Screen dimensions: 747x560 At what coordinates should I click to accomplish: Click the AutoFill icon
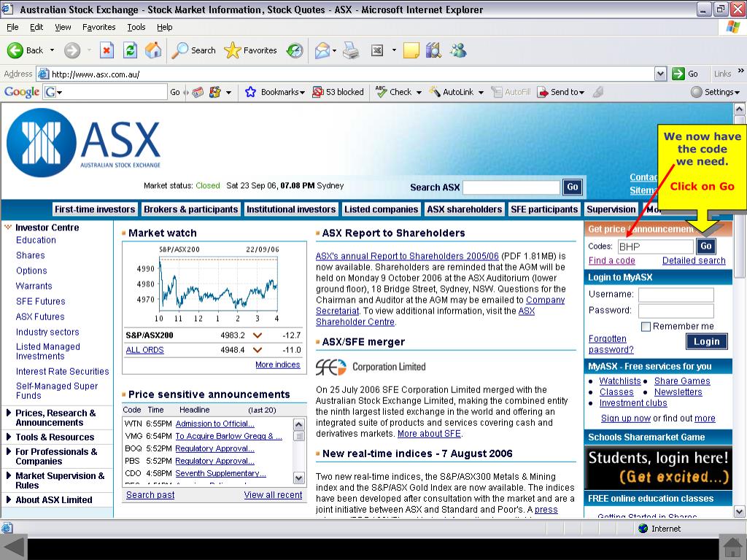(x=497, y=92)
